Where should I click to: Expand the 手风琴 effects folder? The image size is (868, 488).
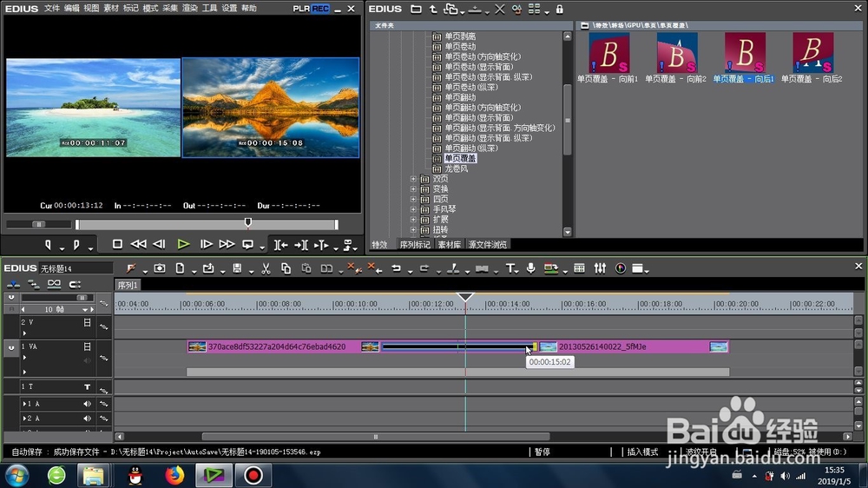pos(413,209)
